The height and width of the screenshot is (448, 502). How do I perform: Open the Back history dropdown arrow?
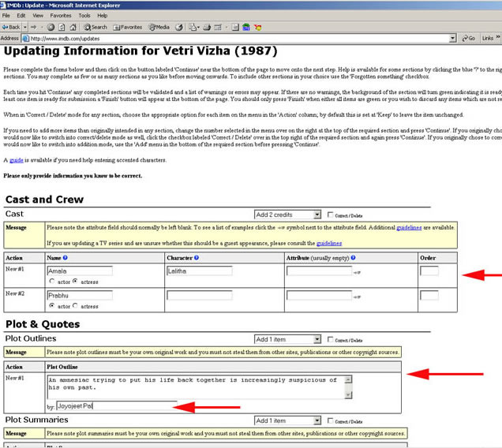pyautogui.click(x=25, y=27)
